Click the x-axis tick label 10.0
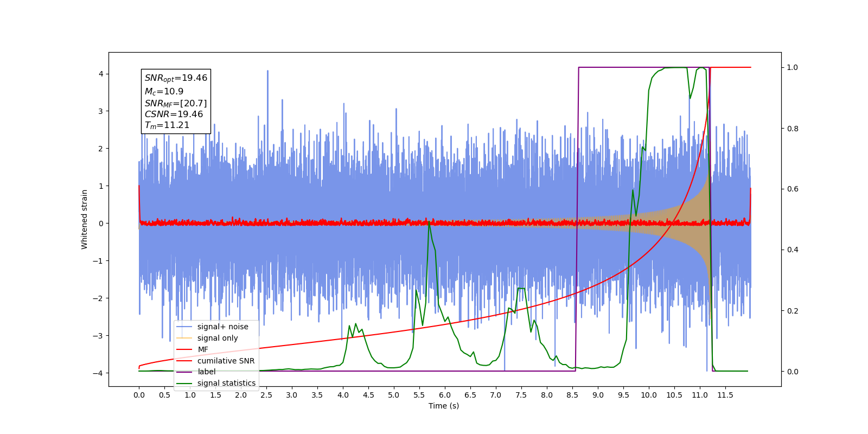Screen dimensions: 868x434 [649, 395]
